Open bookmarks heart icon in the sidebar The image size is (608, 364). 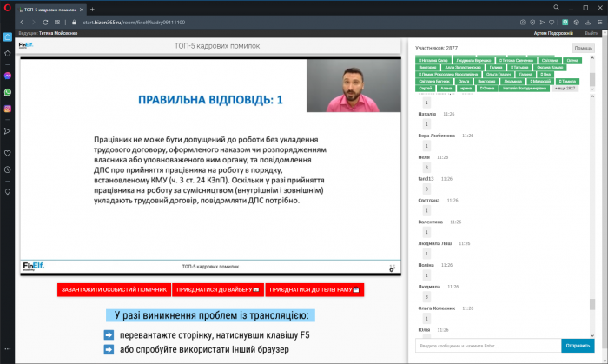pyautogui.click(x=7, y=151)
